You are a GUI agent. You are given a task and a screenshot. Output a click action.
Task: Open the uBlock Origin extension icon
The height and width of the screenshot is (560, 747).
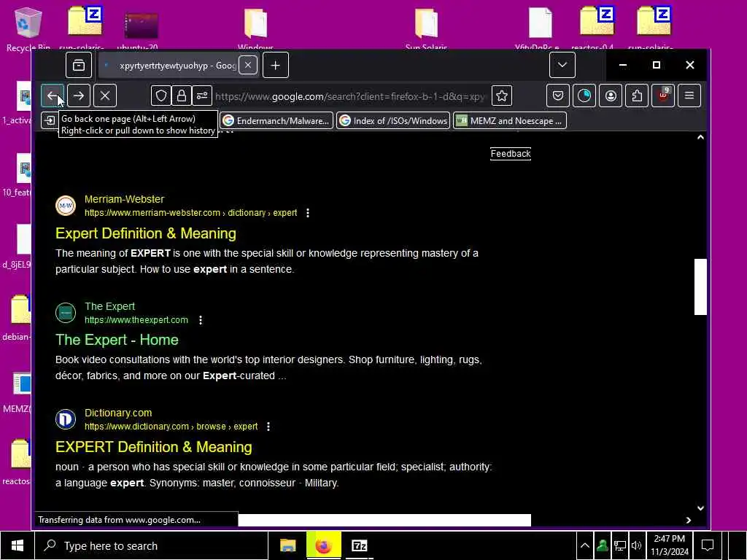pos(663,96)
